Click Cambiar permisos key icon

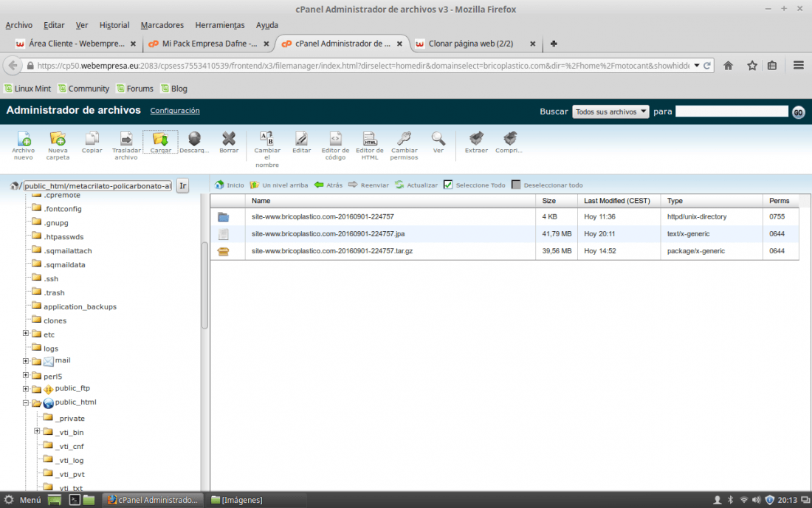pyautogui.click(x=404, y=139)
